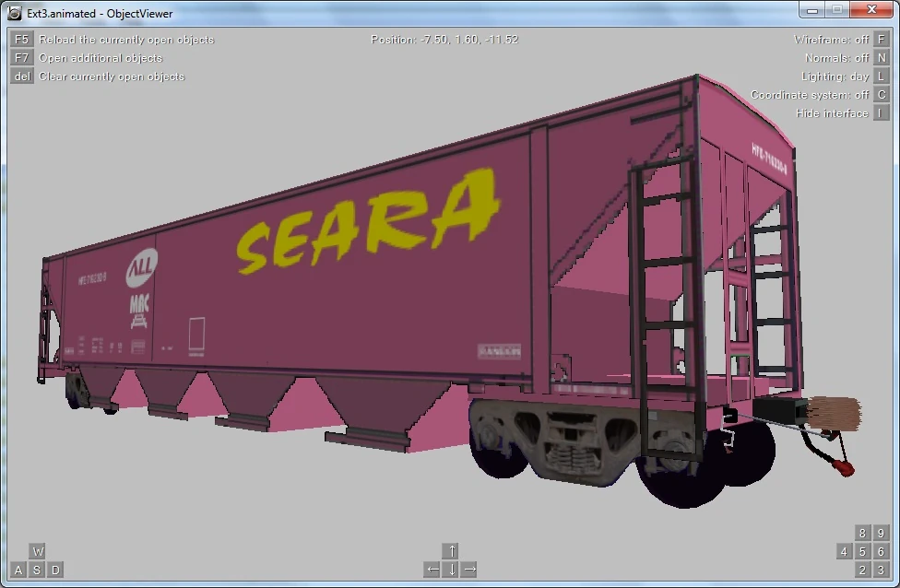Click the F7 open additional objects key
This screenshot has width=900, height=588.
pos(21,58)
